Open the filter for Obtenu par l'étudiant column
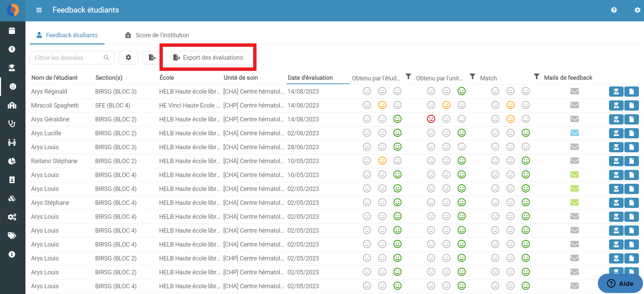The width and height of the screenshot is (644, 294). click(409, 77)
